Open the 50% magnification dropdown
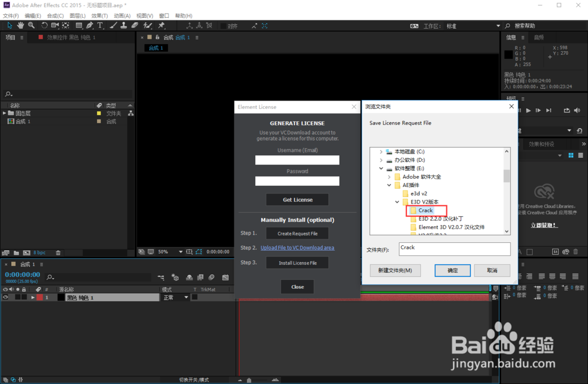 click(x=170, y=252)
